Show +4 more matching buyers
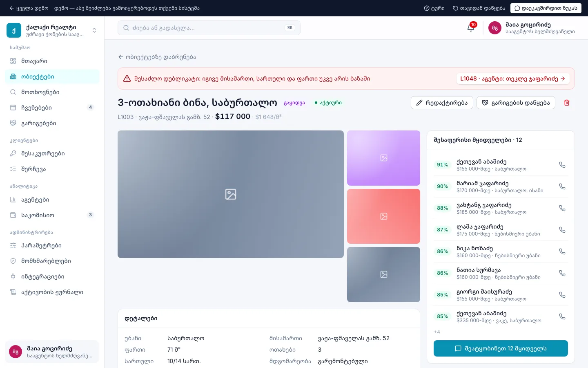588x368 pixels. [x=437, y=332]
